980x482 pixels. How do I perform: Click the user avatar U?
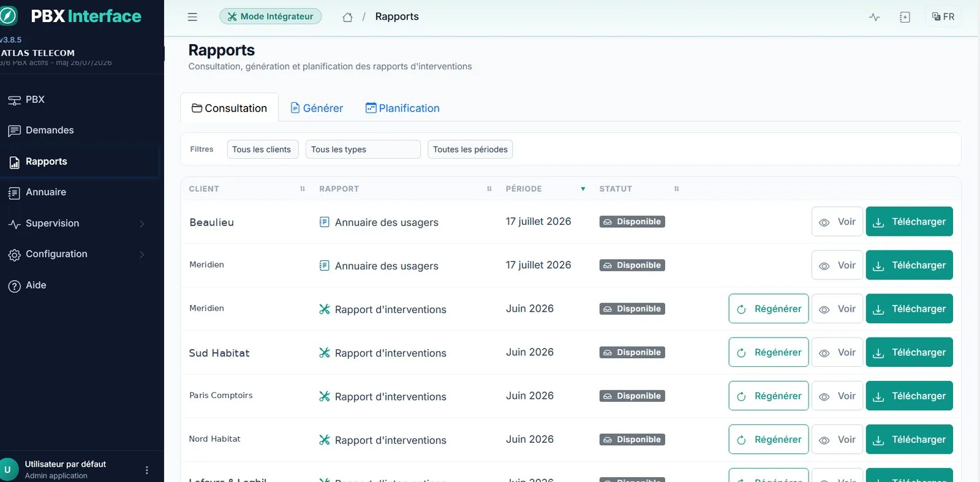pos(8,470)
